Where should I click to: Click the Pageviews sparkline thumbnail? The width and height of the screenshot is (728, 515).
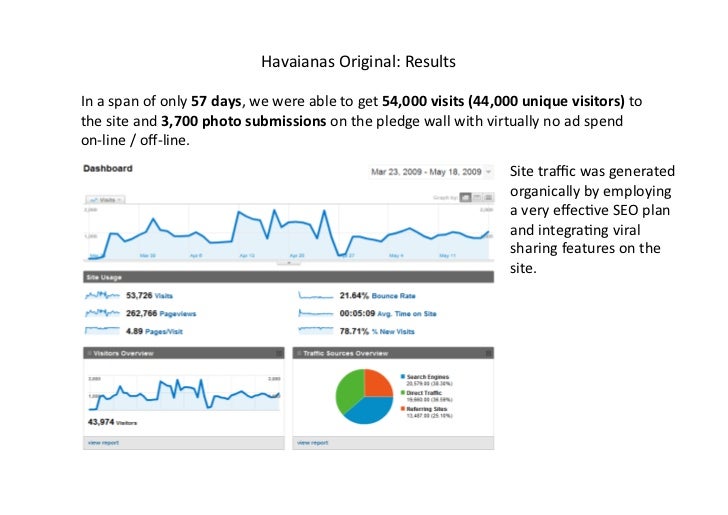(x=102, y=313)
